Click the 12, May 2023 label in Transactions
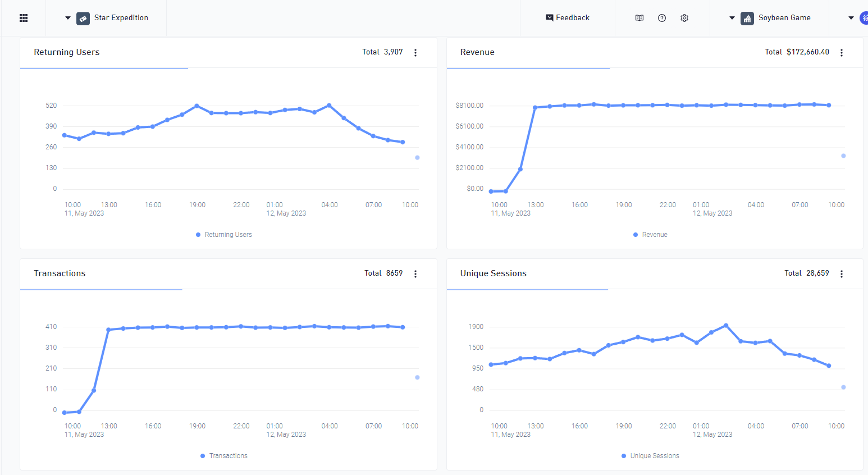The image size is (868, 475). (286, 435)
